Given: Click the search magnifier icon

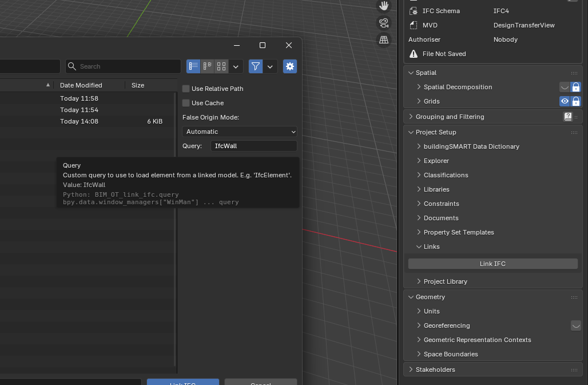Looking at the screenshot, I should click(72, 66).
